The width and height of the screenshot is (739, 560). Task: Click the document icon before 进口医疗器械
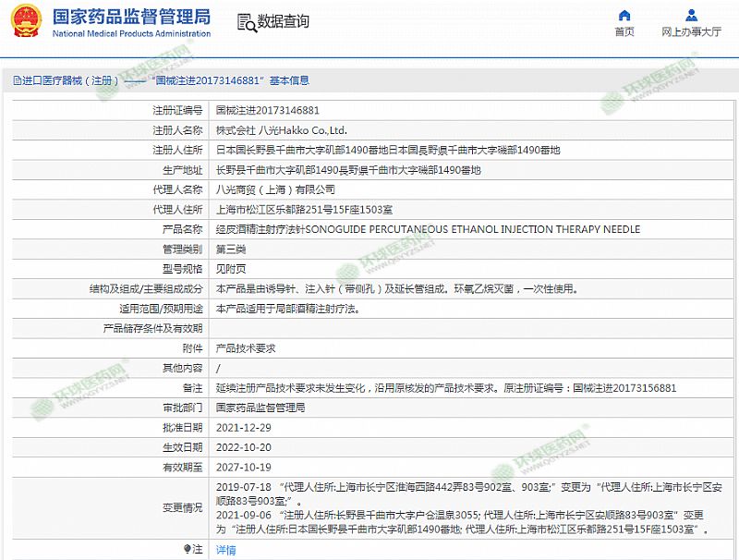pos(16,81)
